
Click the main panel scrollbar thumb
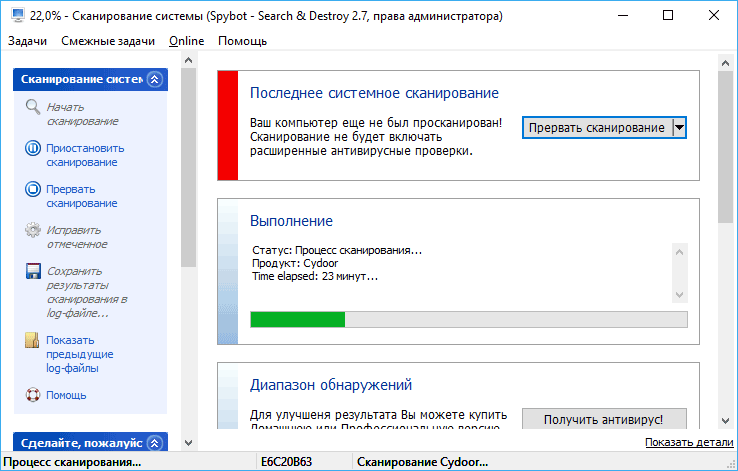(725, 147)
